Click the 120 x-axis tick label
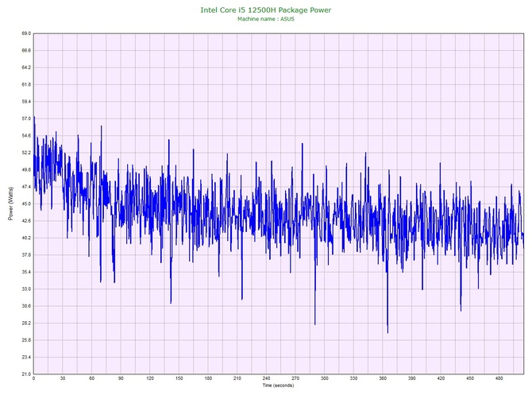Image resolution: width=532 pixels, height=399 pixels. (x=150, y=378)
